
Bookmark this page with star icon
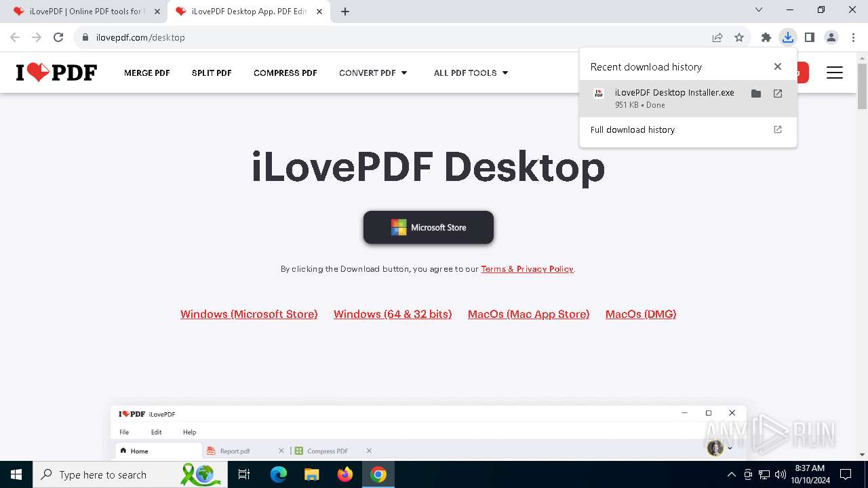(739, 37)
